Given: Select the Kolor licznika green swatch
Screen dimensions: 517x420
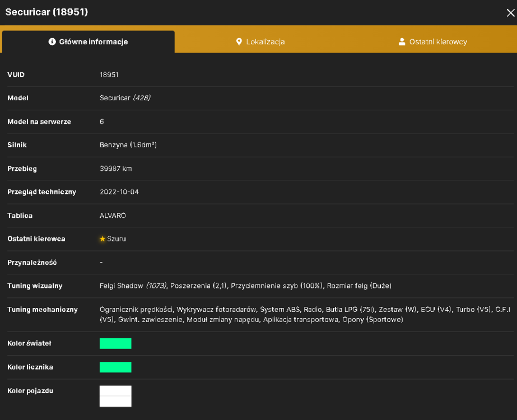Looking at the screenshot, I should click(115, 367).
